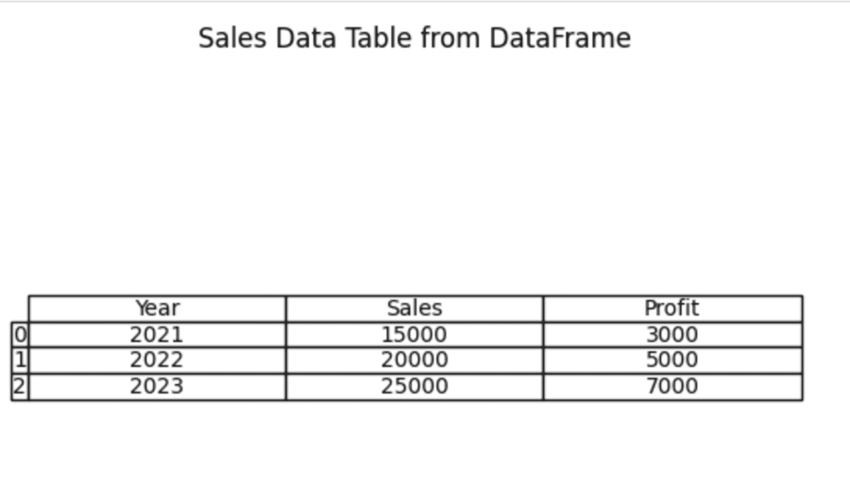Image resolution: width=850 pixels, height=504 pixels.
Task: Click the row index 1 cell
Action: (x=20, y=361)
